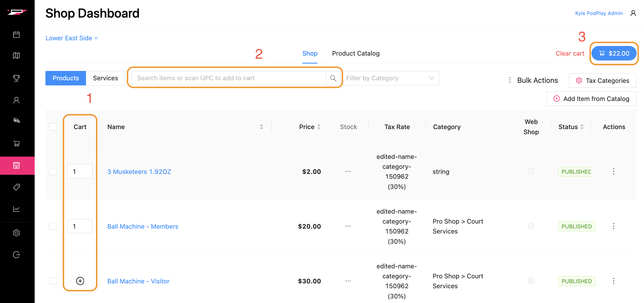Click the search items or UPC field

(229, 78)
